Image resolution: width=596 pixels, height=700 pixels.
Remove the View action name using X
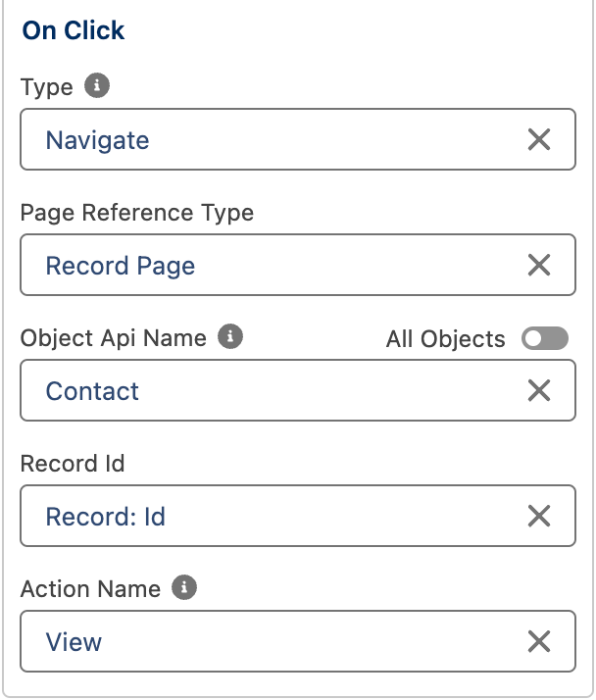(539, 642)
